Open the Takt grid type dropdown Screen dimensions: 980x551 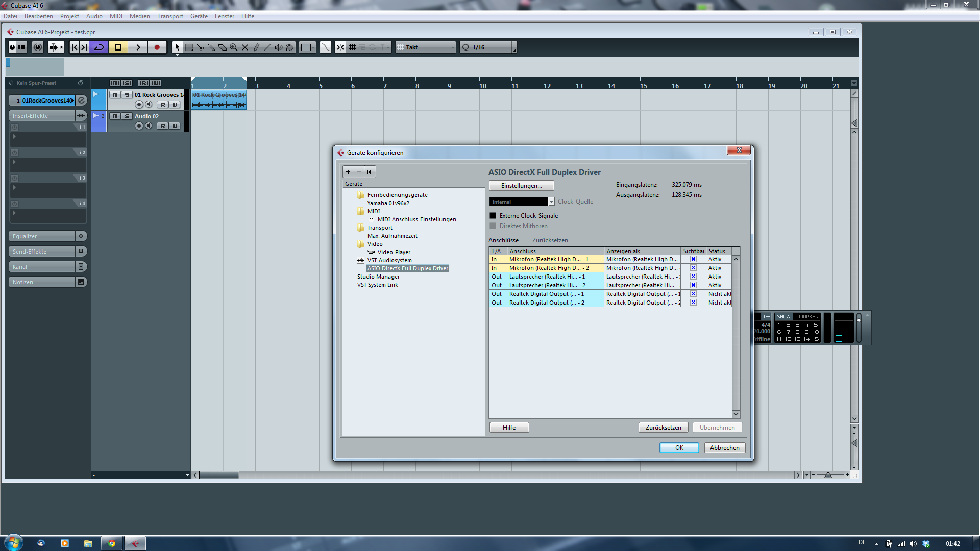pyautogui.click(x=426, y=47)
